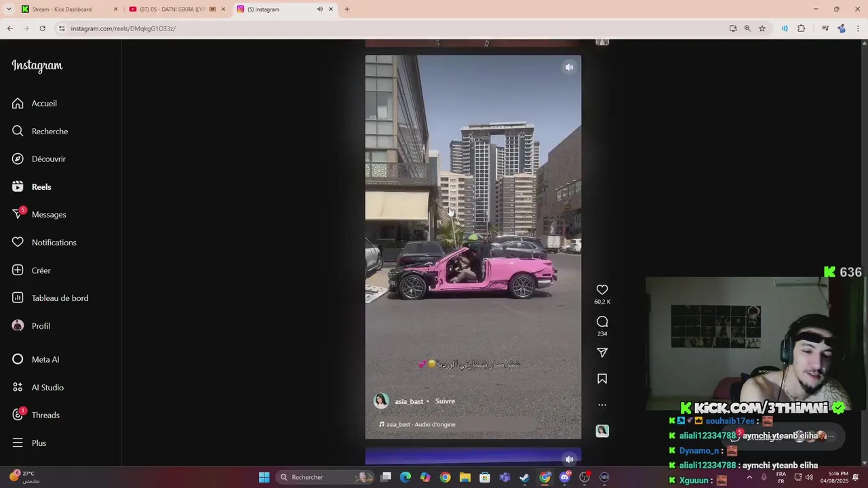Viewport: 868px width, 488px height.
Task: Open the Extensions puzzle menu
Action: click(x=802, y=28)
